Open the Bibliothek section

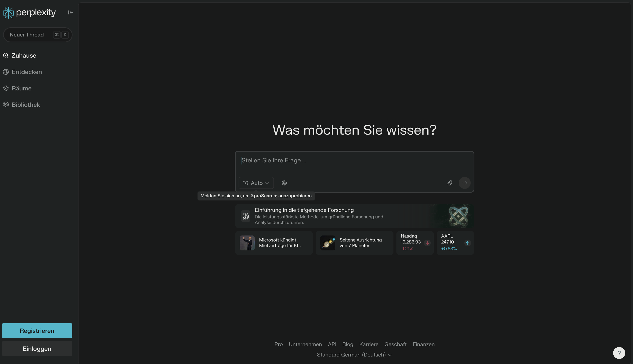click(21, 105)
